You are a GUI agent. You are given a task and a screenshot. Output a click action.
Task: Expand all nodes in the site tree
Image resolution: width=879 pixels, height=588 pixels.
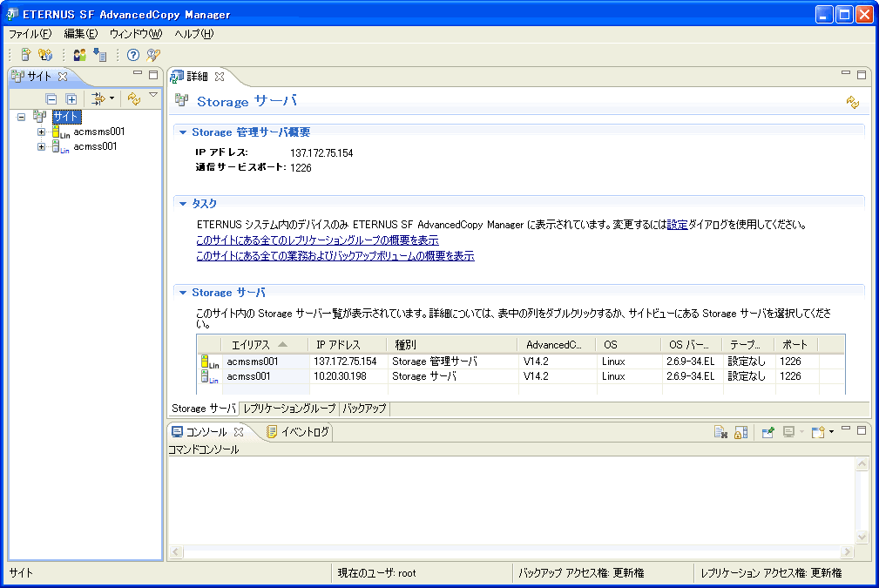pos(71,99)
